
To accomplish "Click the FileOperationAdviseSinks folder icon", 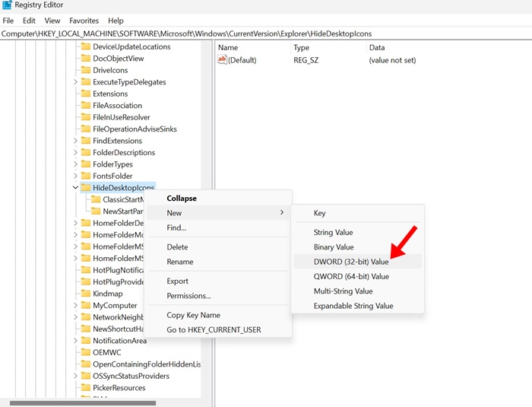I will [x=86, y=129].
